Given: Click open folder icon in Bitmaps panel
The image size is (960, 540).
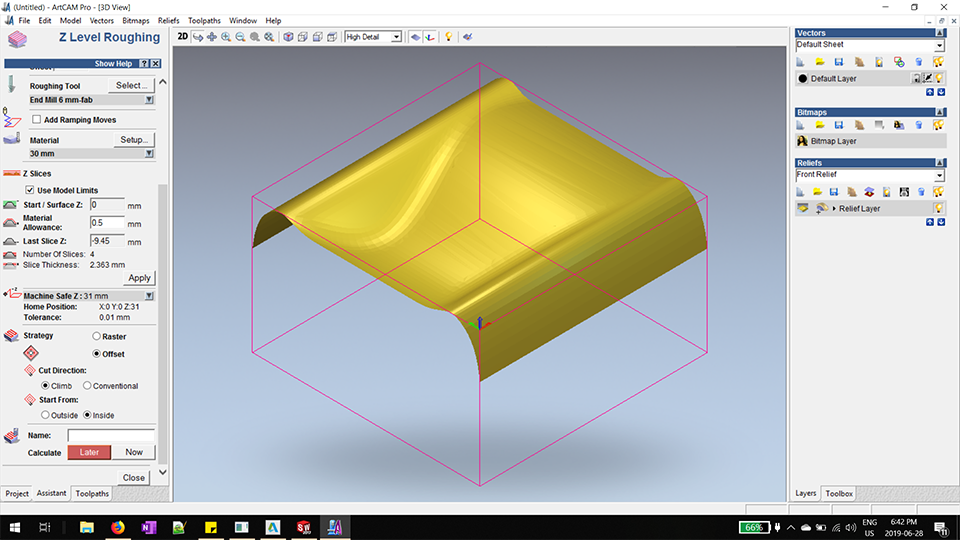Looking at the screenshot, I should click(x=820, y=125).
